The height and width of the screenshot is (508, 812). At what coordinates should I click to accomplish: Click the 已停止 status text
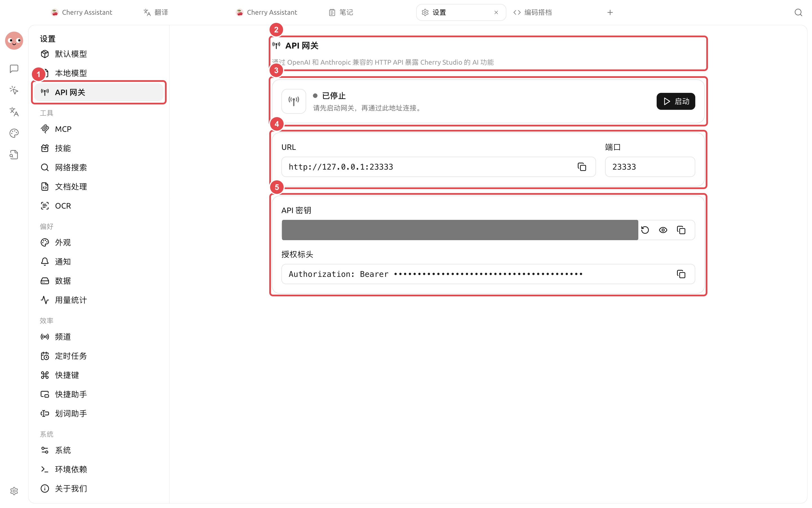click(x=334, y=96)
